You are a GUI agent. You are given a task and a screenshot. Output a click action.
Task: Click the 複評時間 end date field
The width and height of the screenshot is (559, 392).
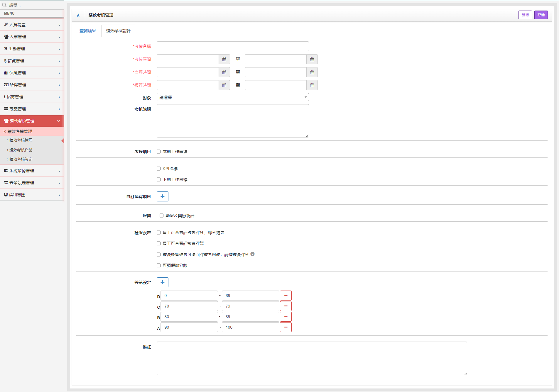click(x=276, y=85)
